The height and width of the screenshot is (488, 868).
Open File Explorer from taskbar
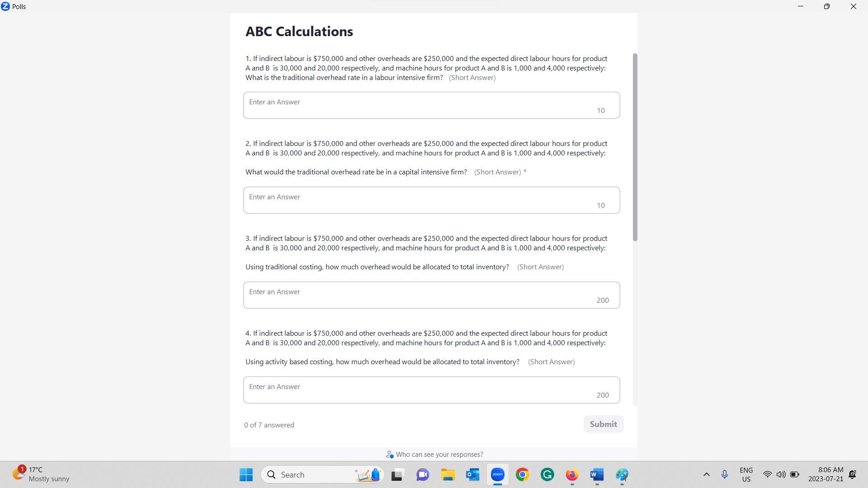(448, 475)
